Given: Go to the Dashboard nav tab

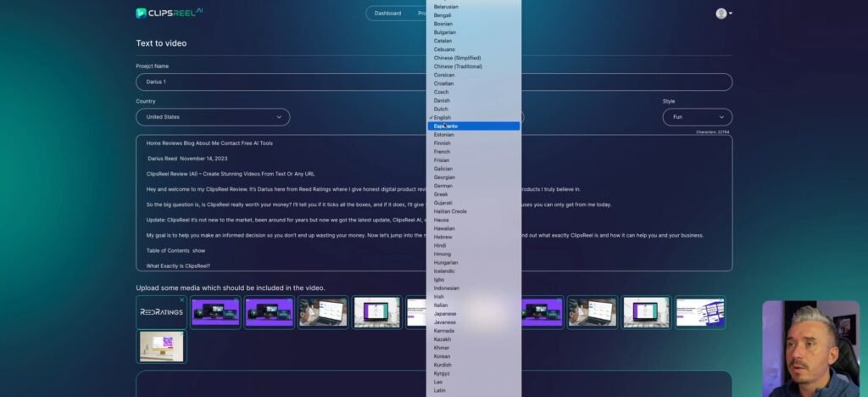Looking at the screenshot, I should (387, 14).
